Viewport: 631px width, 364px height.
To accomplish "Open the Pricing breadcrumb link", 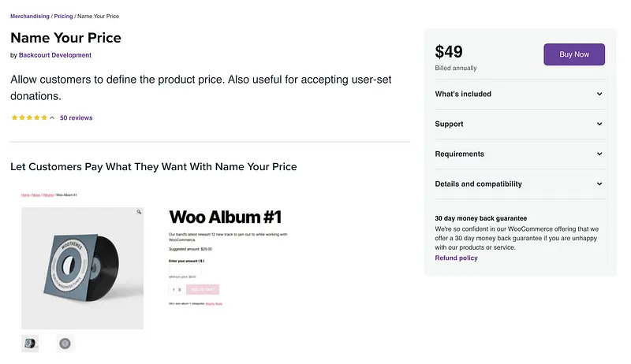I will (63, 16).
